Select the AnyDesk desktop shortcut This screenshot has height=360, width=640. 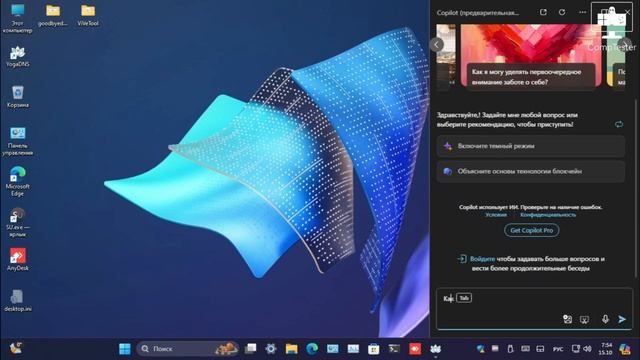(17, 260)
